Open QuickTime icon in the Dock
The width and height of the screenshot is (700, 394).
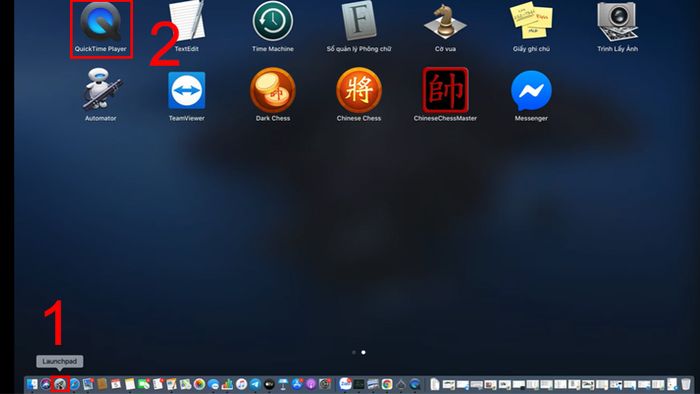click(x=415, y=384)
